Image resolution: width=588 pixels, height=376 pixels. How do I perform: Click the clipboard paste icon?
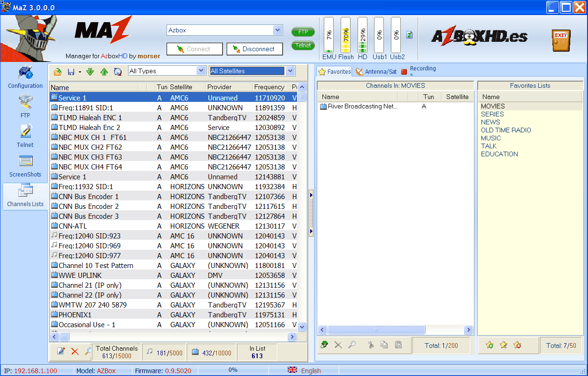[398, 345]
